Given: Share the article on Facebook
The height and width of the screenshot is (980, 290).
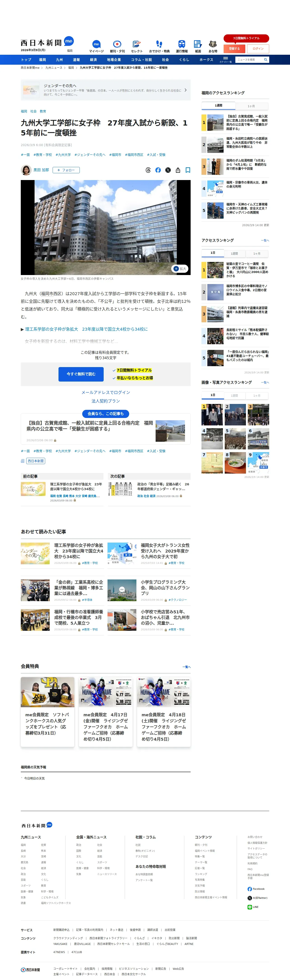Looking at the screenshot, I should tap(158, 170).
